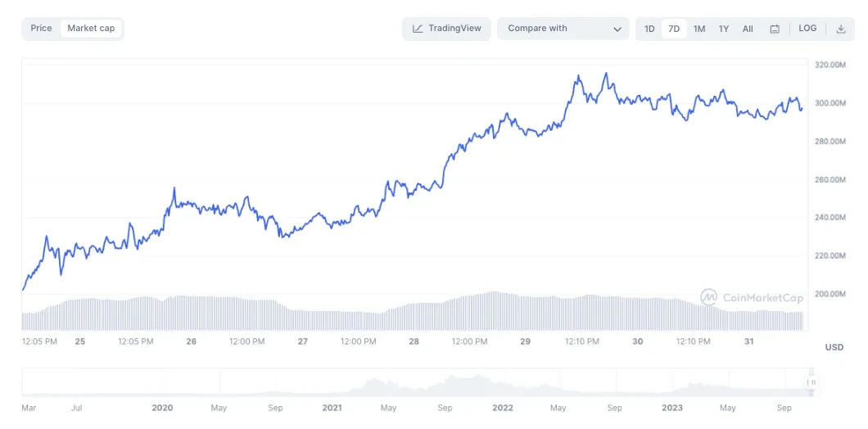Click the 2020 marker in overview timeline
The image size is (868, 429).
click(x=162, y=408)
